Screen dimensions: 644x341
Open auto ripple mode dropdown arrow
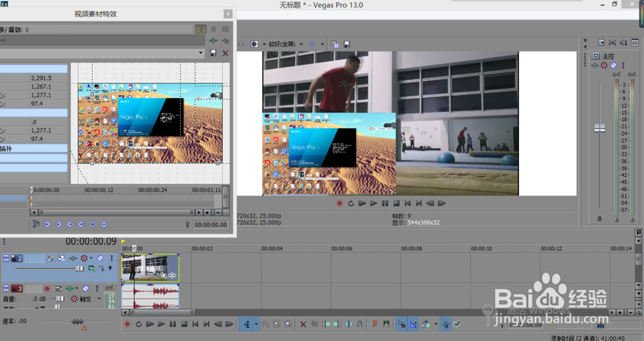(x=436, y=324)
